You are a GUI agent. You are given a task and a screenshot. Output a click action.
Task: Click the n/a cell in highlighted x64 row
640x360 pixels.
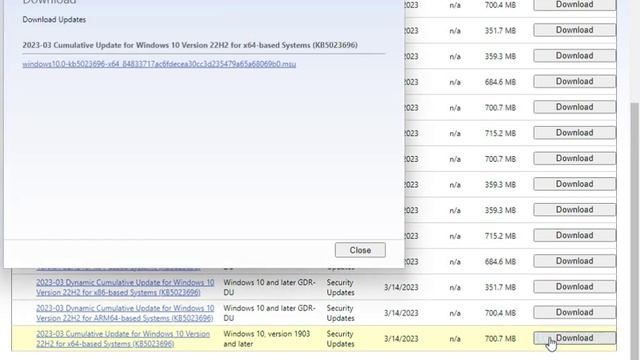455,339
